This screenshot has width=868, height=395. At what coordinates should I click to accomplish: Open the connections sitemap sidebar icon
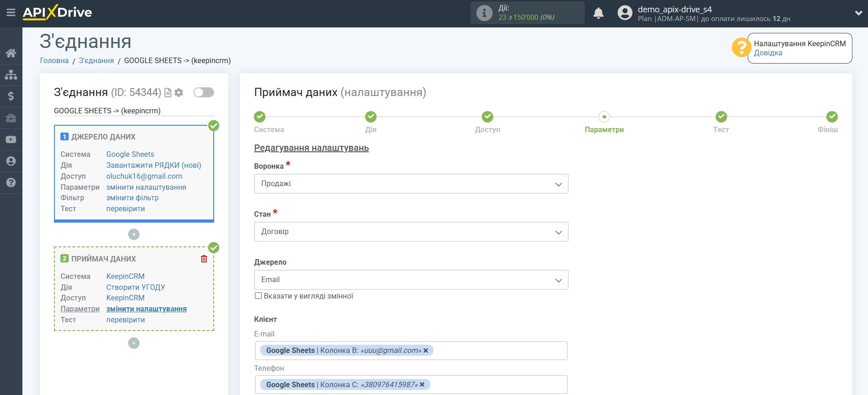(11, 75)
